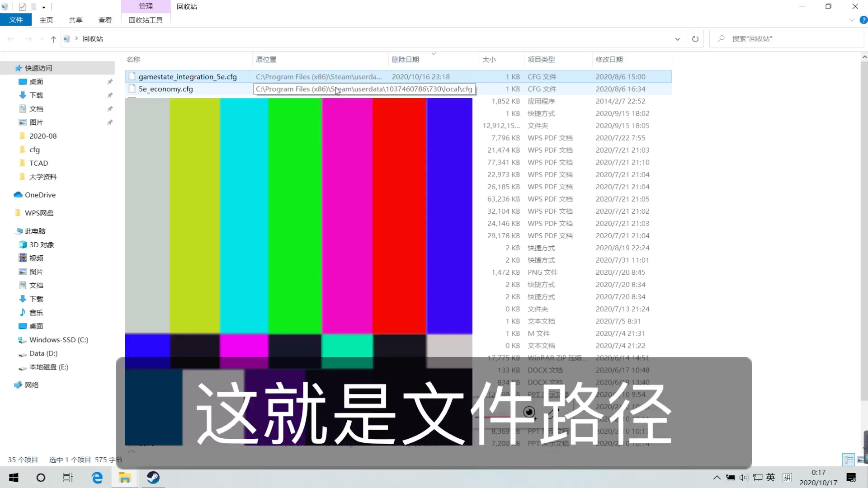Click the Up one level arrow
Image resolution: width=868 pixels, height=488 pixels.
coord(53,39)
